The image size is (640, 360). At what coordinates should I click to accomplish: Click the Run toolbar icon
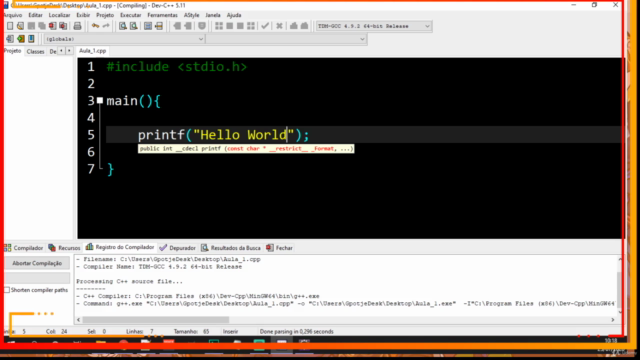(229, 26)
